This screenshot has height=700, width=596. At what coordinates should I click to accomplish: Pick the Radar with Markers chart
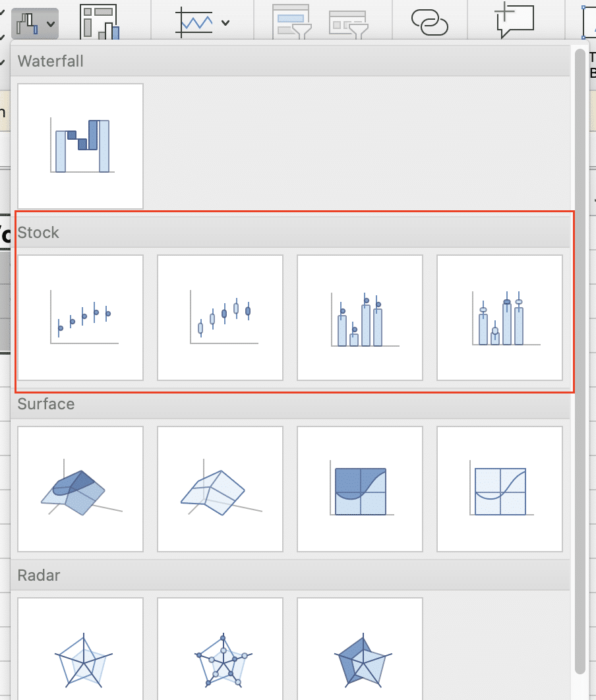[220, 649]
